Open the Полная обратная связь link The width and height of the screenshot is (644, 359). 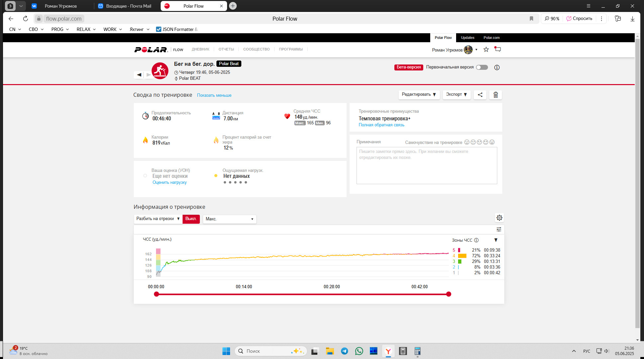point(381,125)
